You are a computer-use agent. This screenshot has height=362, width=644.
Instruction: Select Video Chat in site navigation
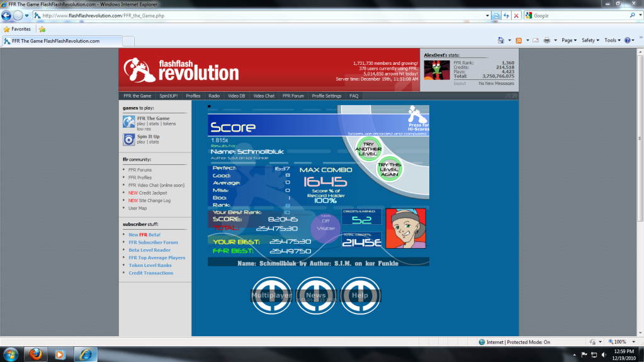tap(264, 96)
